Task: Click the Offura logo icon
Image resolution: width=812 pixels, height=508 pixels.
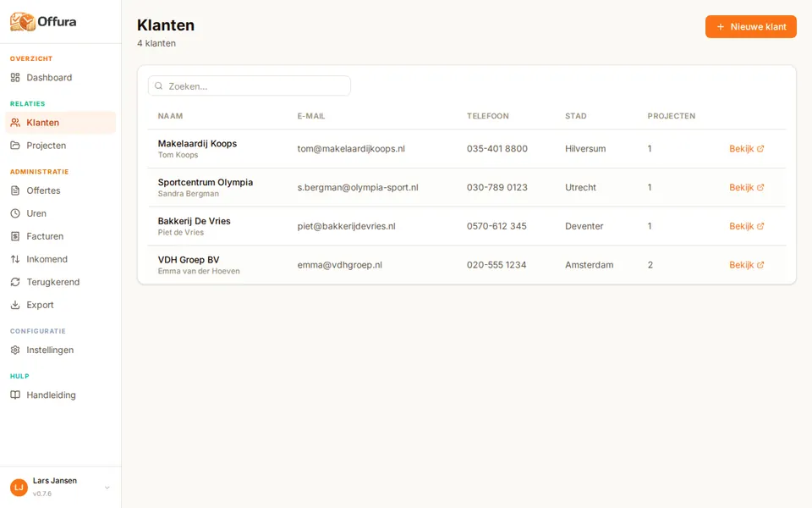Action: pyautogui.click(x=22, y=21)
